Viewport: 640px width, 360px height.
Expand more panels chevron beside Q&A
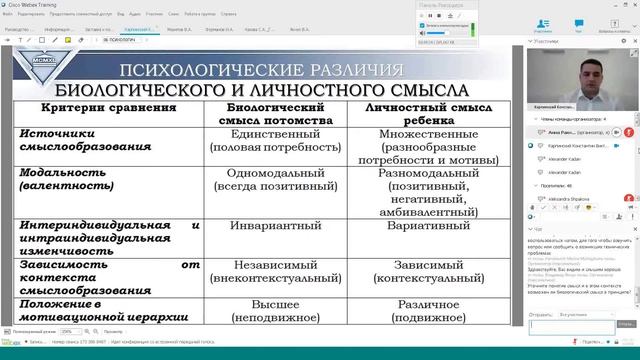635,26
